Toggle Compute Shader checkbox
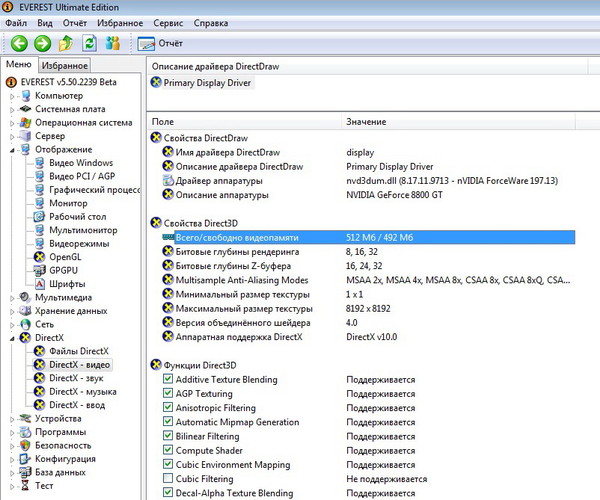 click(x=168, y=450)
